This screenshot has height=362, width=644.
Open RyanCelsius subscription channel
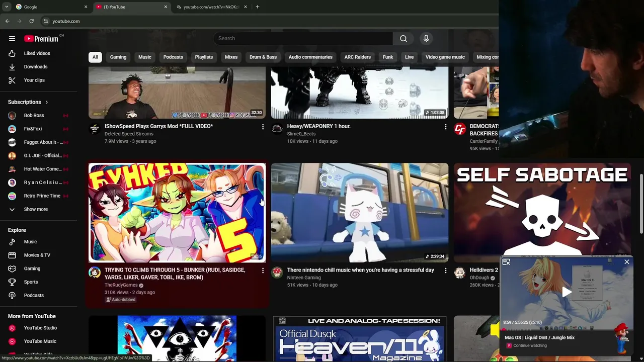point(38,183)
